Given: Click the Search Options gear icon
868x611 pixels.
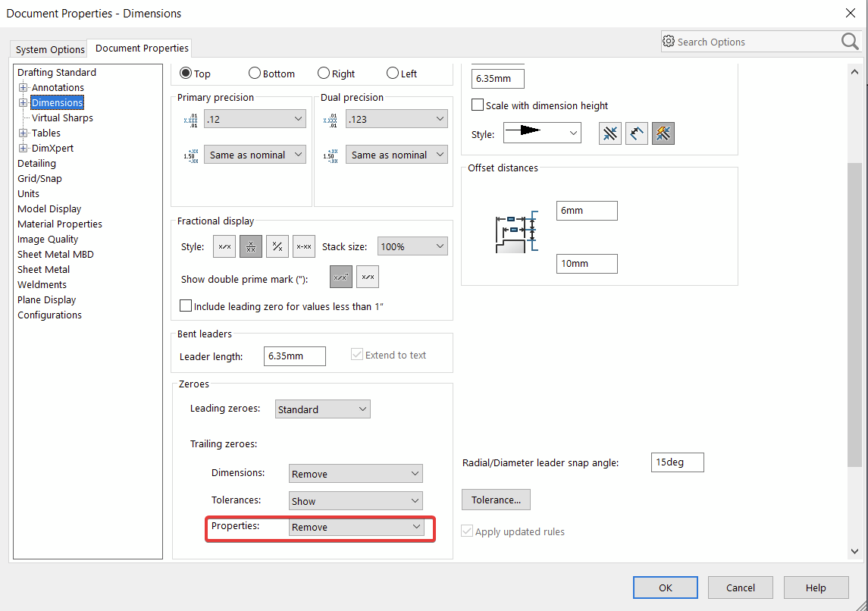Looking at the screenshot, I should click(x=669, y=42).
